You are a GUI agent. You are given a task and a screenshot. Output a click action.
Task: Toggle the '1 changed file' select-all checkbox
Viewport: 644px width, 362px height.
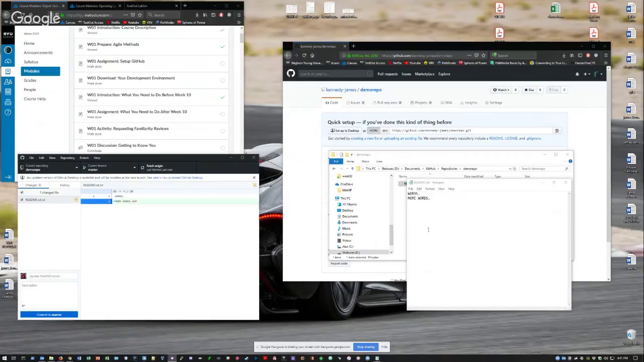point(22,193)
